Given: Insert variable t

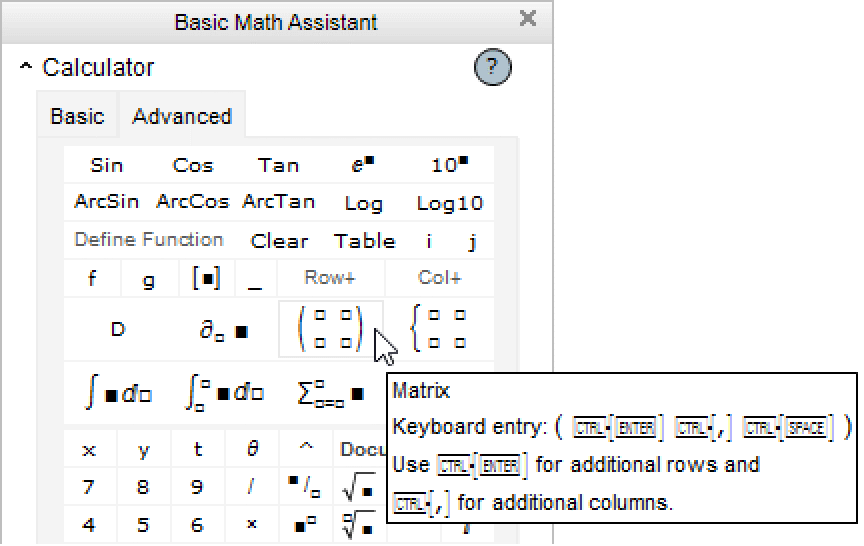Looking at the screenshot, I should coord(197,449).
